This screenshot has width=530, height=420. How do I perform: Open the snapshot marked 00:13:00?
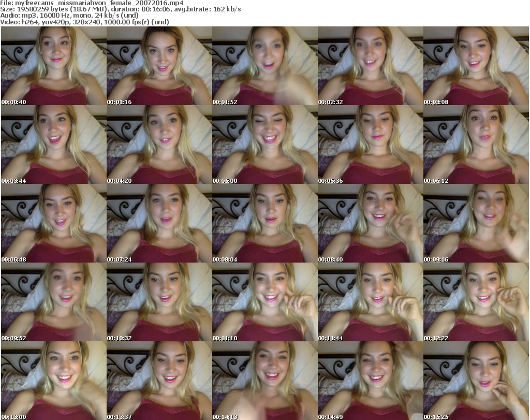pos(54,381)
